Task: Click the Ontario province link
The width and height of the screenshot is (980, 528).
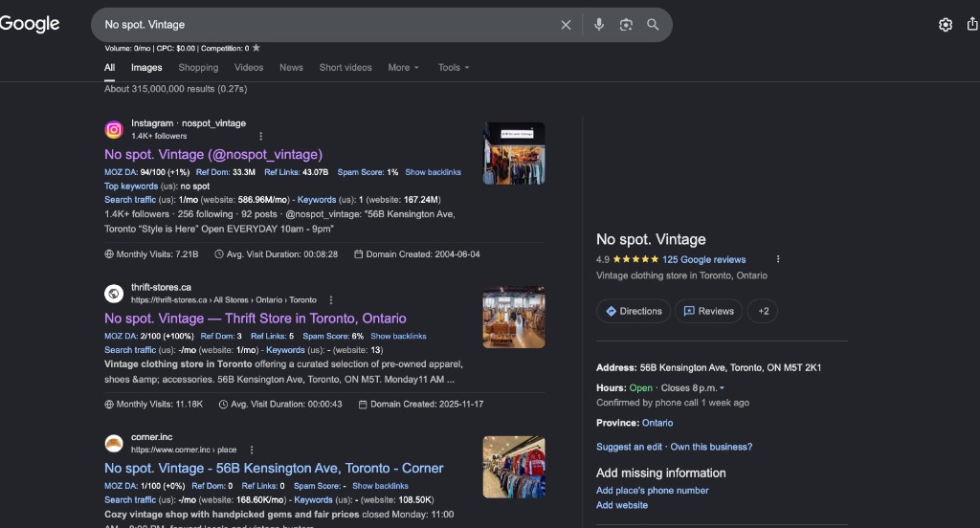Action: pyautogui.click(x=657, y=423)
